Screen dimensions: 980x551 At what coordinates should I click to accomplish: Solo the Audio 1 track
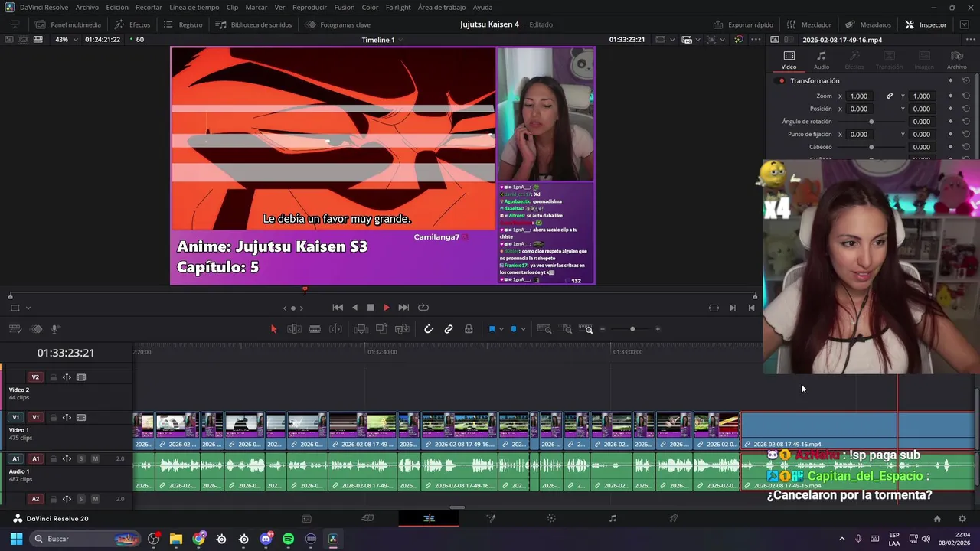(x=80, y=459)
